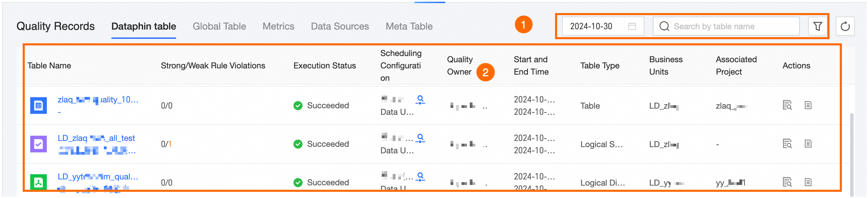Switch to the Global Table tab
This screenshot has height=198, width=868.
(x=219, y=26)
